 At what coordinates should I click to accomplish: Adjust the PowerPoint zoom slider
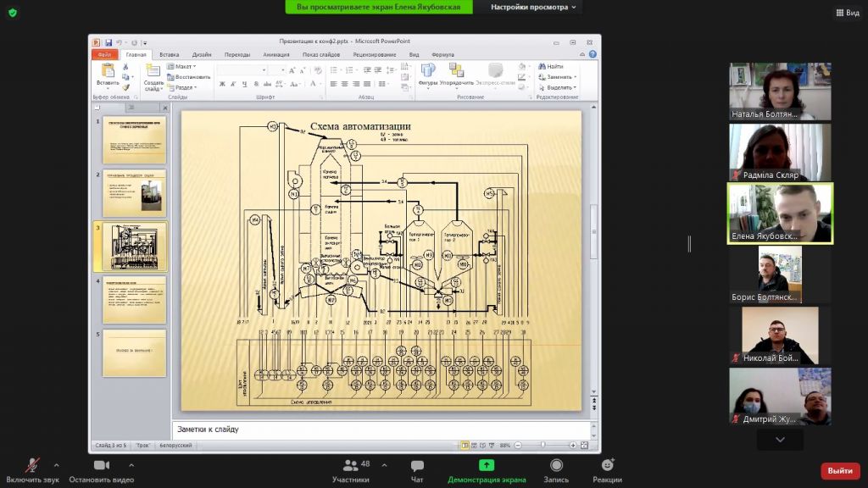coord(542,445)
